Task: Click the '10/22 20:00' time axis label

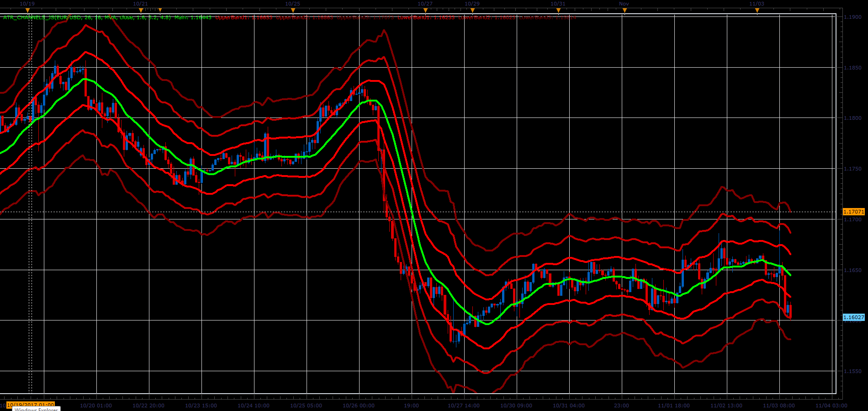Action: pos(148,406)
